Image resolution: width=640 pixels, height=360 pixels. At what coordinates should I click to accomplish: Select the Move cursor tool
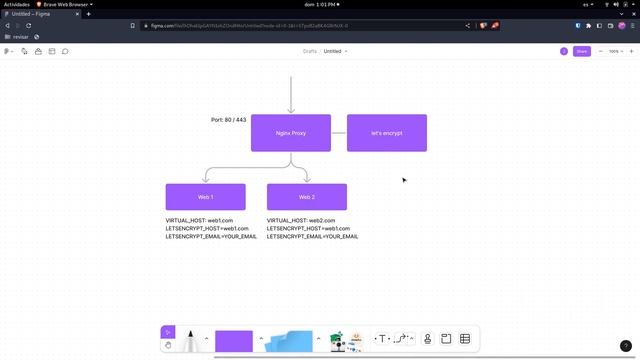pos(168,332)
